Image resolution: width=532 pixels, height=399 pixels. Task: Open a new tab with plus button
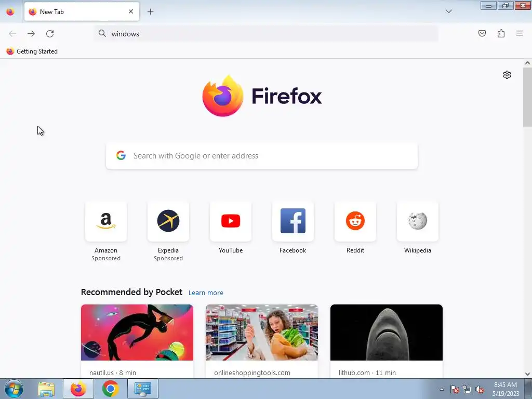click(x=150, y=12)
